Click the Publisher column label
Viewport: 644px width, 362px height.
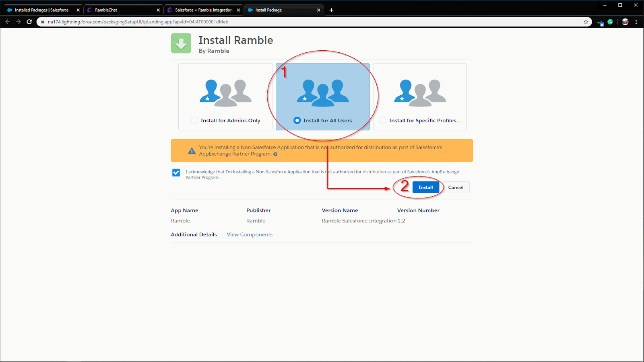point(258,210)
